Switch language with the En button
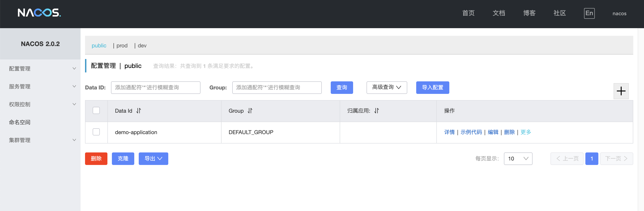This screenshot has width=644, height=211. pos(589,13)
